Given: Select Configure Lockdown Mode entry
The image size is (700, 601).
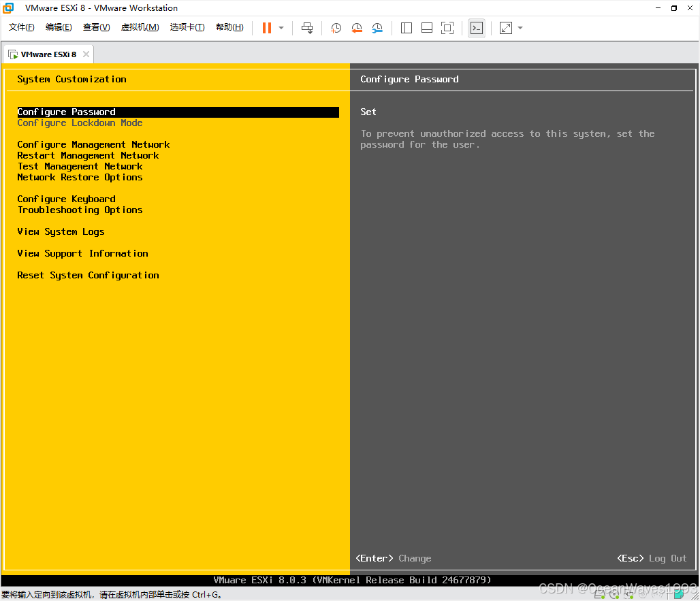Looking at the screenshot, I should (x=80, y=123).
